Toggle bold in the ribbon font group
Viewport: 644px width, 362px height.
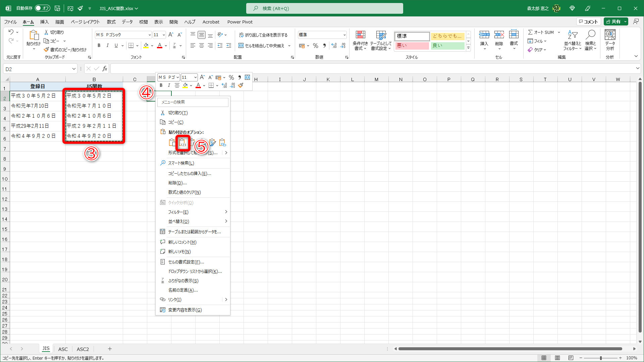(x=99, y=46)
